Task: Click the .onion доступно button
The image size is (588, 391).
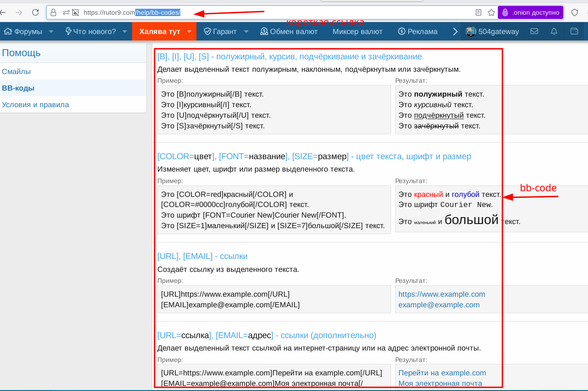Action: [x=530, y=12]
